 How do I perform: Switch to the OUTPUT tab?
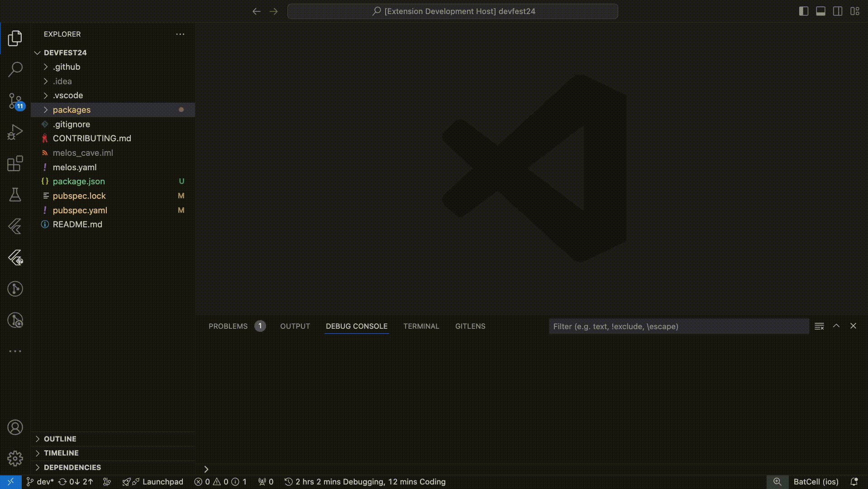click(295, 326)
